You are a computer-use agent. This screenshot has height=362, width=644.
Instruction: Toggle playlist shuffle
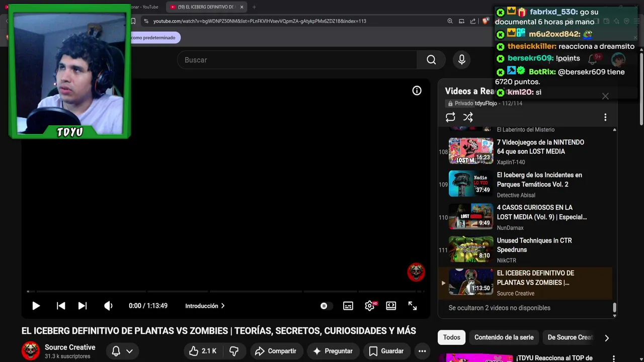click(468, 117)
